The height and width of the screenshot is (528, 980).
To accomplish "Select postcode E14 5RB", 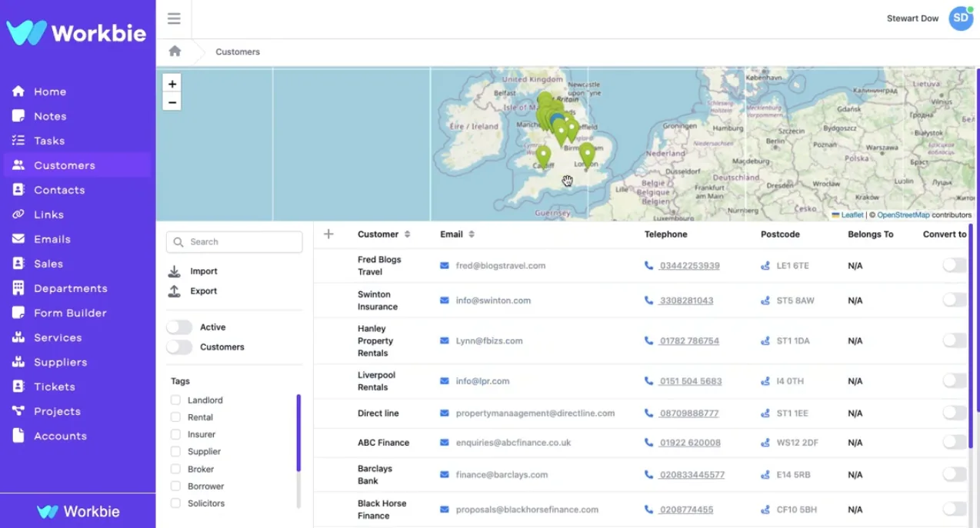I will (x=792, y=475).
